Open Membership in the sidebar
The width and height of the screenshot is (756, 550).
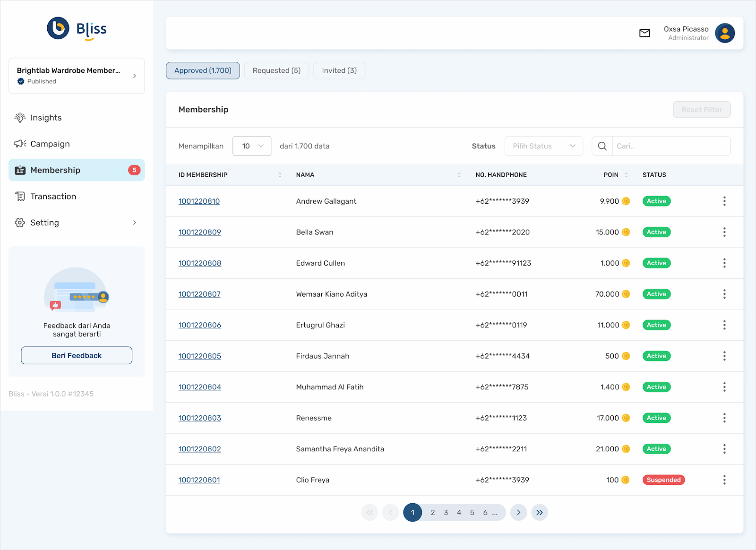pyautogui.click(x=77, y=170)
